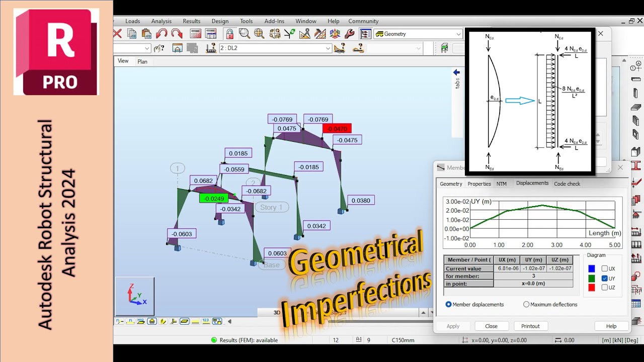
Task: Click the UY (m) column header
Action: [533, 260]
